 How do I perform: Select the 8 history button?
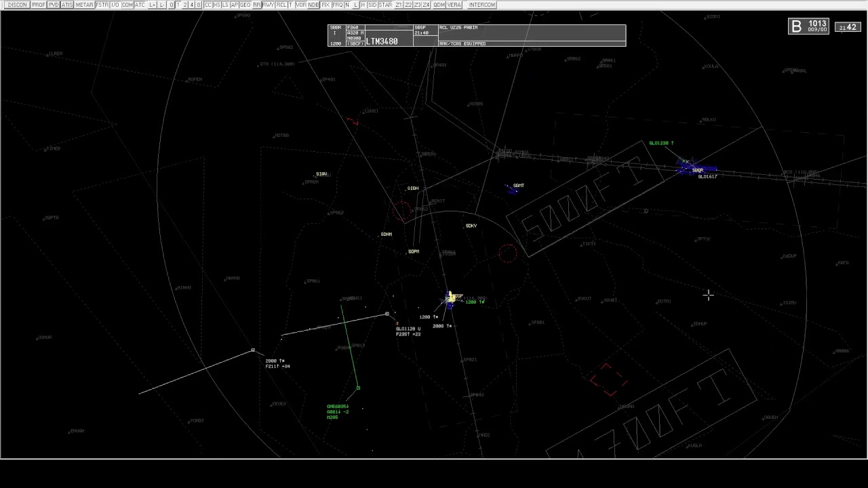[199, 5]
